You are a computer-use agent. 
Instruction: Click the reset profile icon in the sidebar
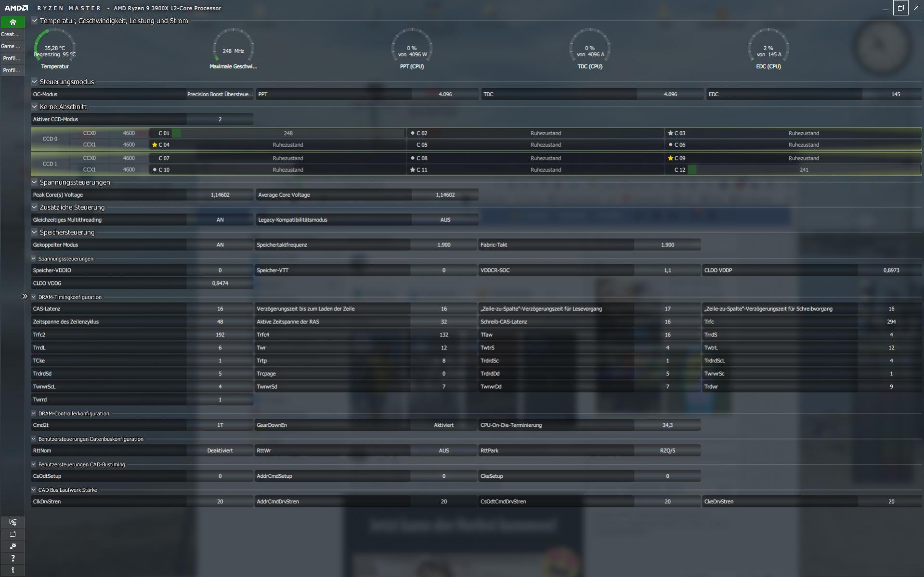[x=13, y=534]
